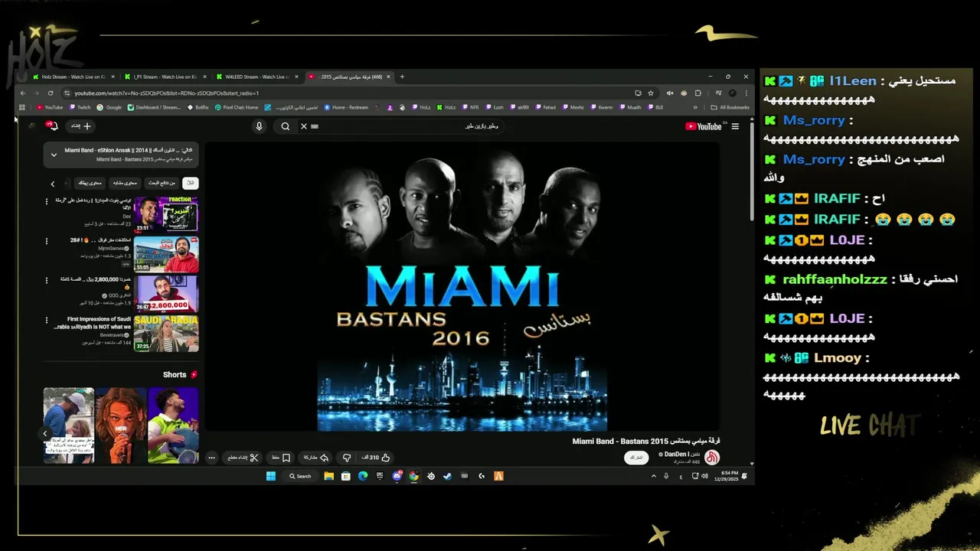The height and width of the screenshot is (551, 980).
Task: Share the video
Action: coord(315,458)
